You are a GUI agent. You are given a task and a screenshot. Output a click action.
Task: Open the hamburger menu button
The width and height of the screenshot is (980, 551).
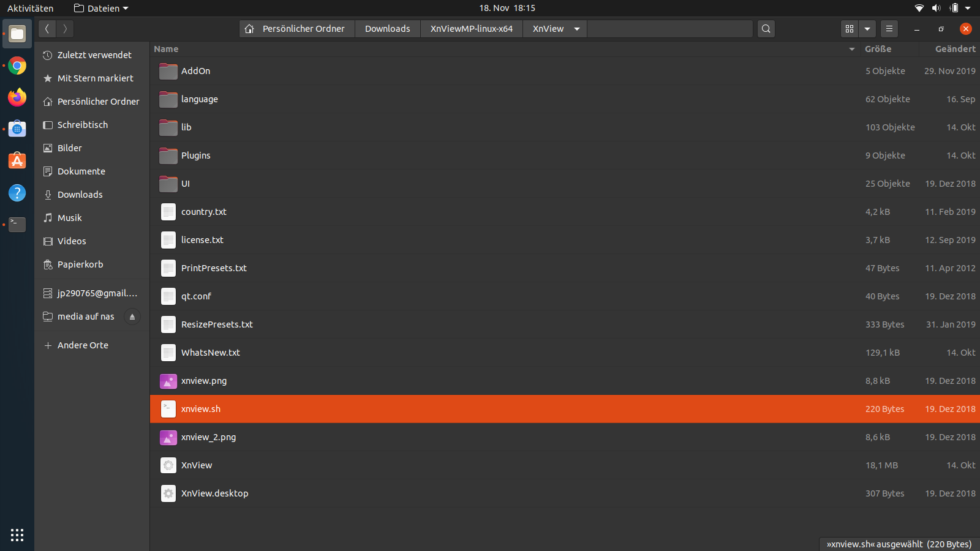[x=889, y=29]
